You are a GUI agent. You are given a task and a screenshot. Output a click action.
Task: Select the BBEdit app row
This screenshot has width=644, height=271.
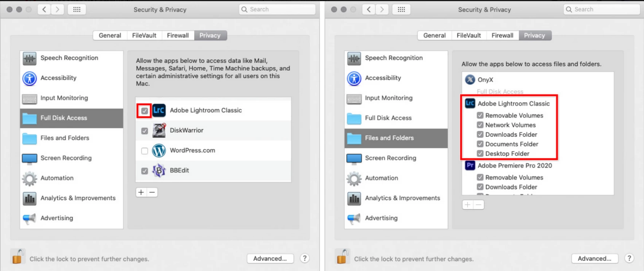click(213, 171)
